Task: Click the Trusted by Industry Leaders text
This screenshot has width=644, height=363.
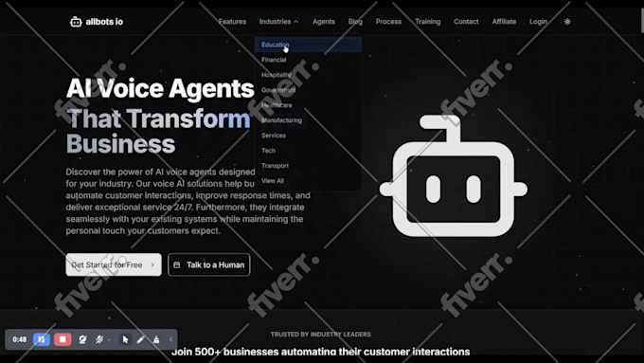Action: pyautogui.click(x=321, y=335)
